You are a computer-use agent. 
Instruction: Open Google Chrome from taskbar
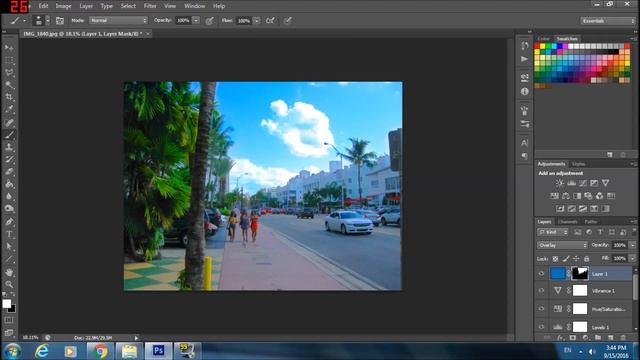tap(100, 351)
